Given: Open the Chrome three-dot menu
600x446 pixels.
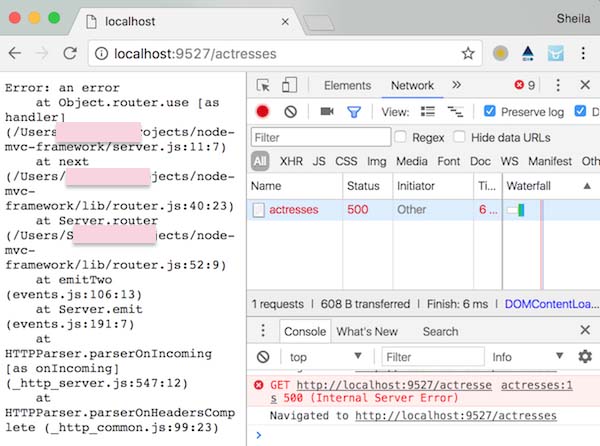Looking at the screenshot, I should pyautogui.click(x=583, y=53).
